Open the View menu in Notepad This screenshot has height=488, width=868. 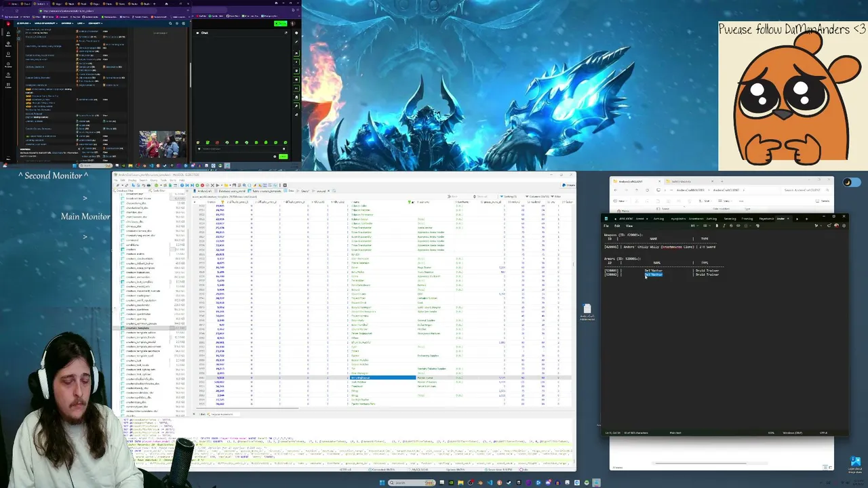pos(629,226)
